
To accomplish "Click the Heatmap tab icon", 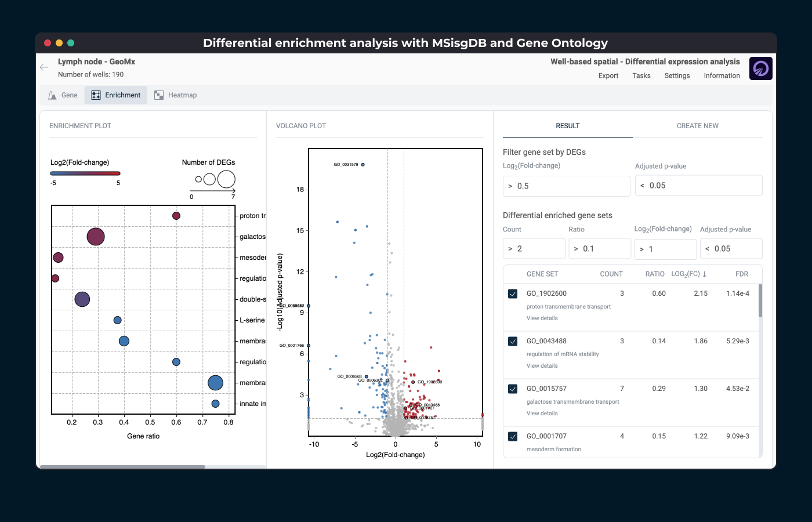I will tap(159, 95).
